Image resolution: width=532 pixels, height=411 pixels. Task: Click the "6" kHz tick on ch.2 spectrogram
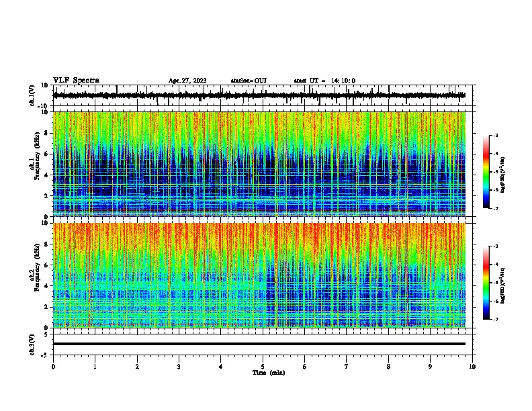click(x=46, y=265)
